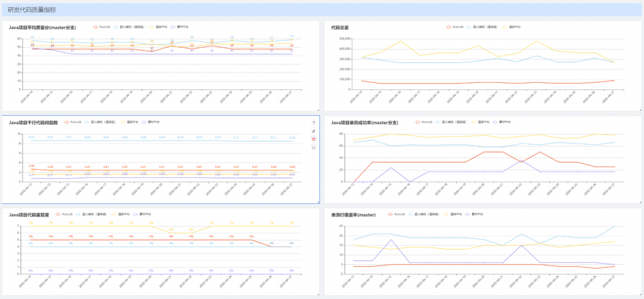Grab resize handle of Java项目平均质量分 panel corner
The height and width of the screenshot is (299, 644).
click(318, 110)
